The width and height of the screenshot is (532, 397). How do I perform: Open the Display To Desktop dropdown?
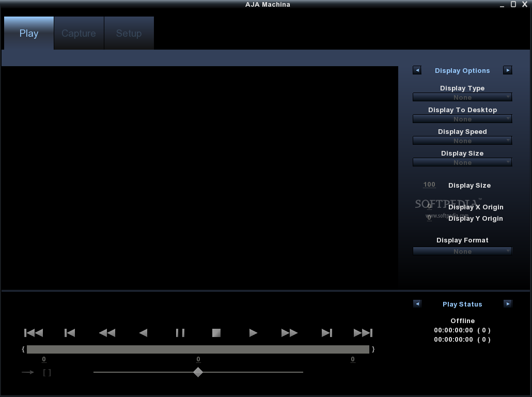click(462, 119)
